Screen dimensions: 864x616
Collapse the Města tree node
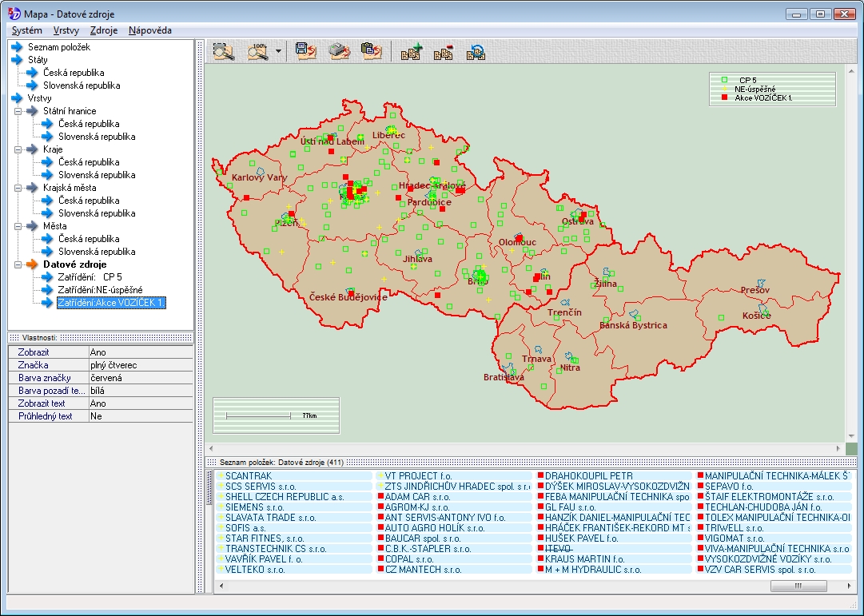pyautogui.click(x=18, y=226)
